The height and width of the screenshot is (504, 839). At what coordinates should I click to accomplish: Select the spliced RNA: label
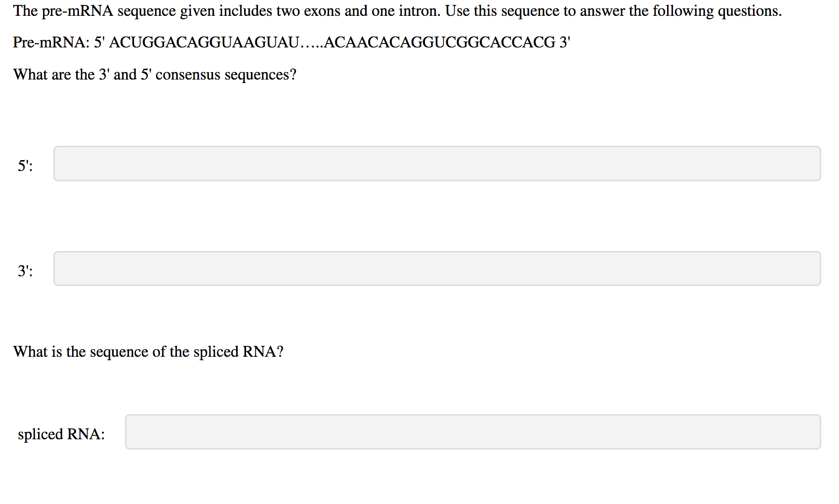pyautogui.click(x=60, y=434)
